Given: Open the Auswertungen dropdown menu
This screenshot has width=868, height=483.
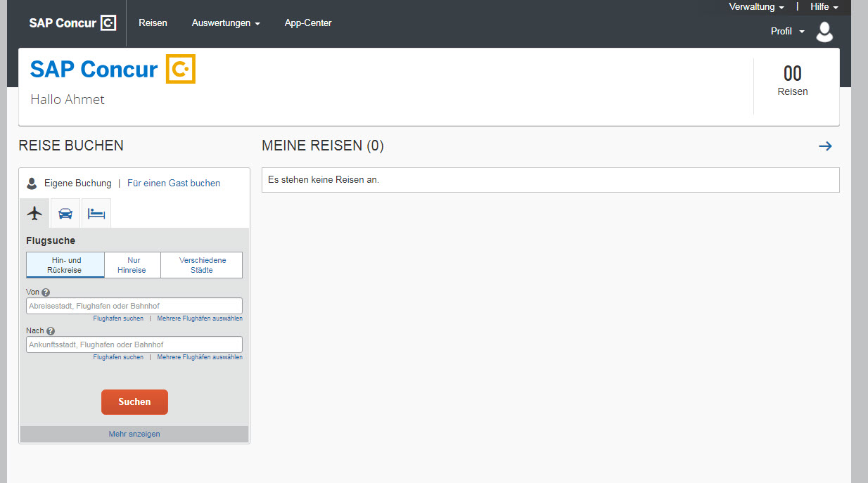Looking at the screenshot, I should pyautogui.click(x=226, y=23).
